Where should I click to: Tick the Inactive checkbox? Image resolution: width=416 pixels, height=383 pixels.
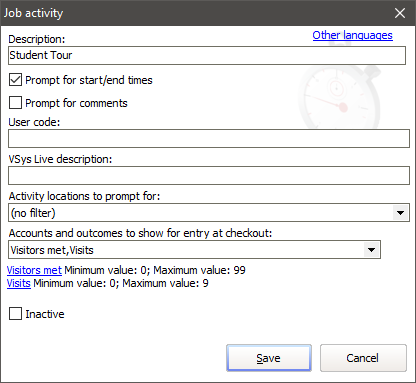pos(15,314)
